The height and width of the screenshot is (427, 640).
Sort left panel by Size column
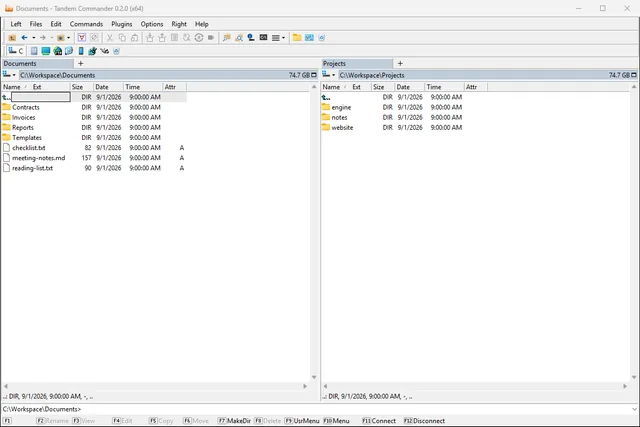click(82, 87)
